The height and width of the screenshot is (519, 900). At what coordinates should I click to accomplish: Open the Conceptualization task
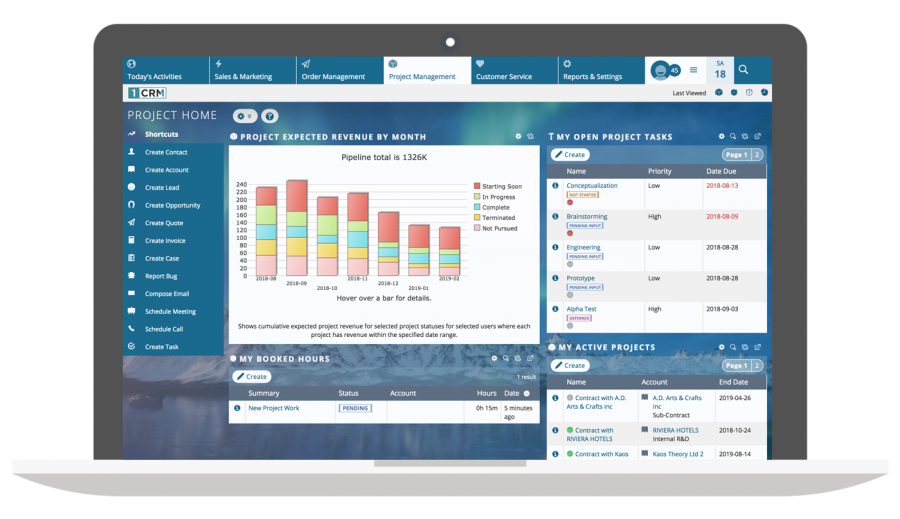coord(592,185)
